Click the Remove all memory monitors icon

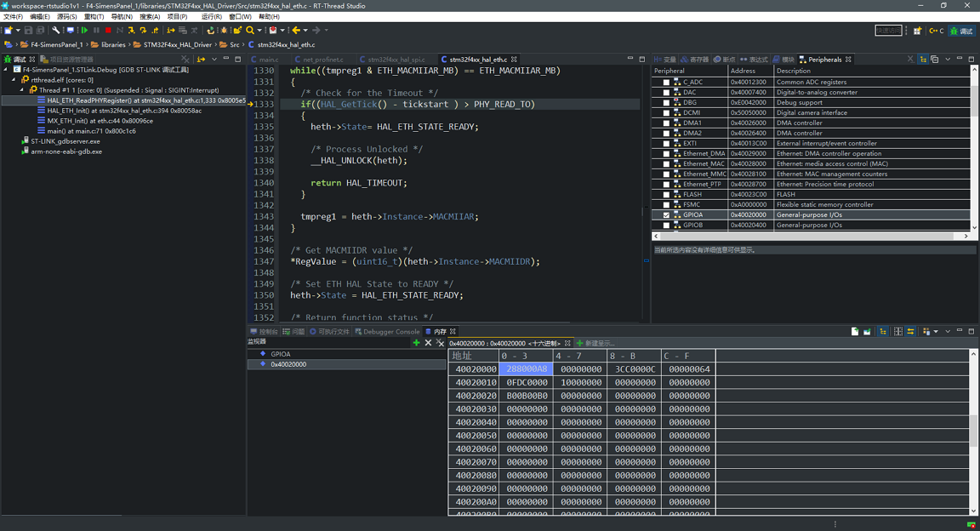440,343
